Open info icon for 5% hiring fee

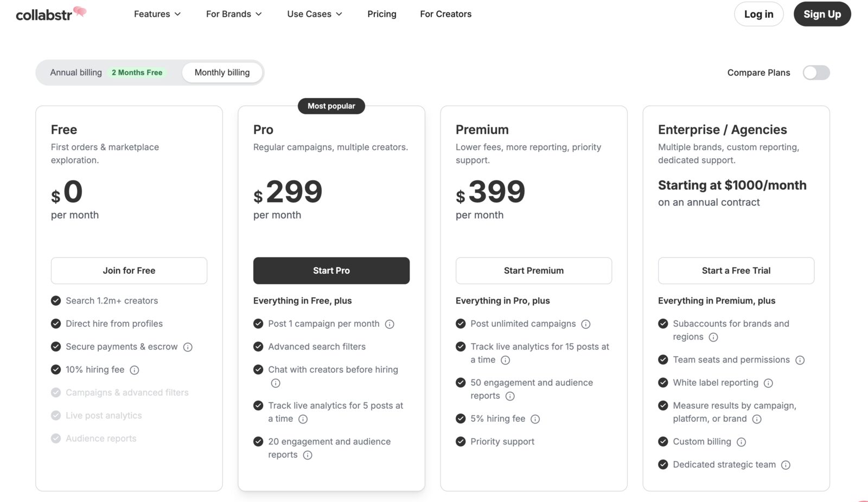click(x=535, y=419)
